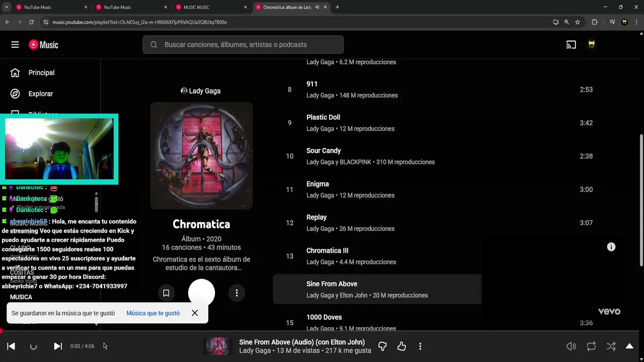
Task: Toggle shuffle mode
Action: [x=611, y=346]
